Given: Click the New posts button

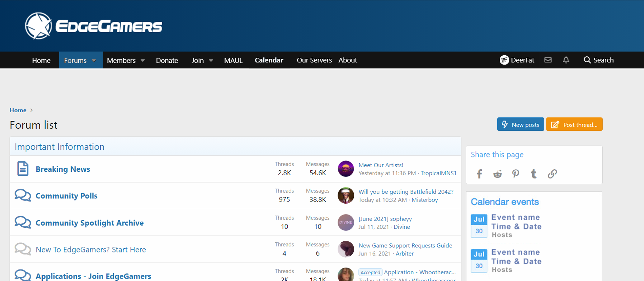Looking at the screenshot, I should pyautogui.click(x=521, y=124).
